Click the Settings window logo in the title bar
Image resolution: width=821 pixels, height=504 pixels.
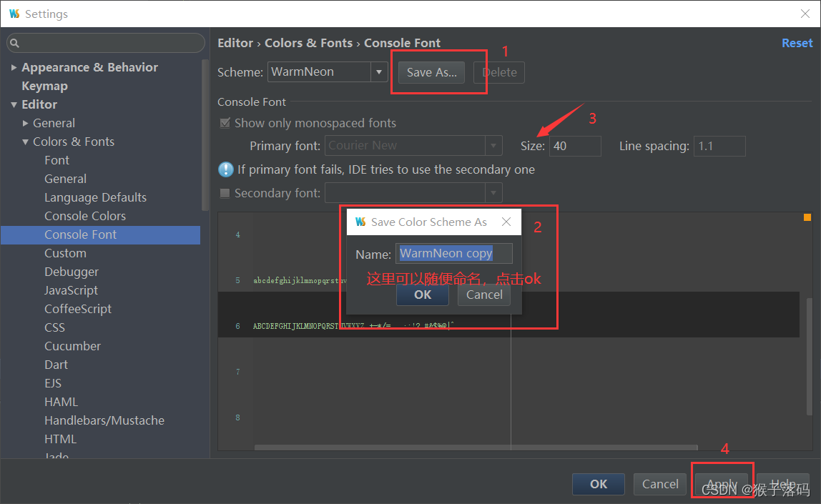point(14,14)
